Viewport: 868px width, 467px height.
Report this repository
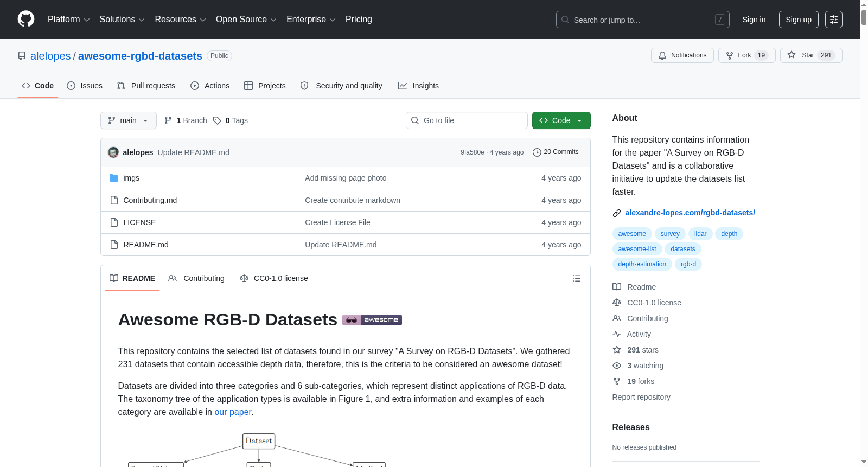[x=641, y=397]
